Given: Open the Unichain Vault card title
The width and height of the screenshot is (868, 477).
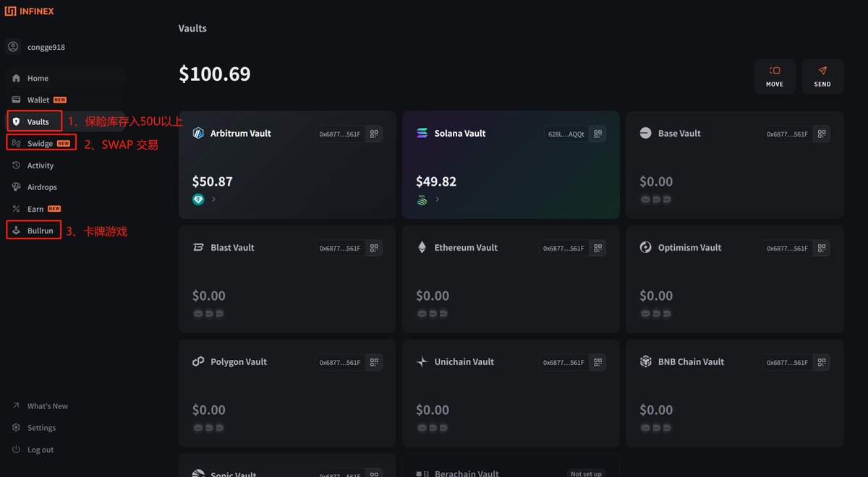Looking at the screenshot, I should click(x=464, y=361).
